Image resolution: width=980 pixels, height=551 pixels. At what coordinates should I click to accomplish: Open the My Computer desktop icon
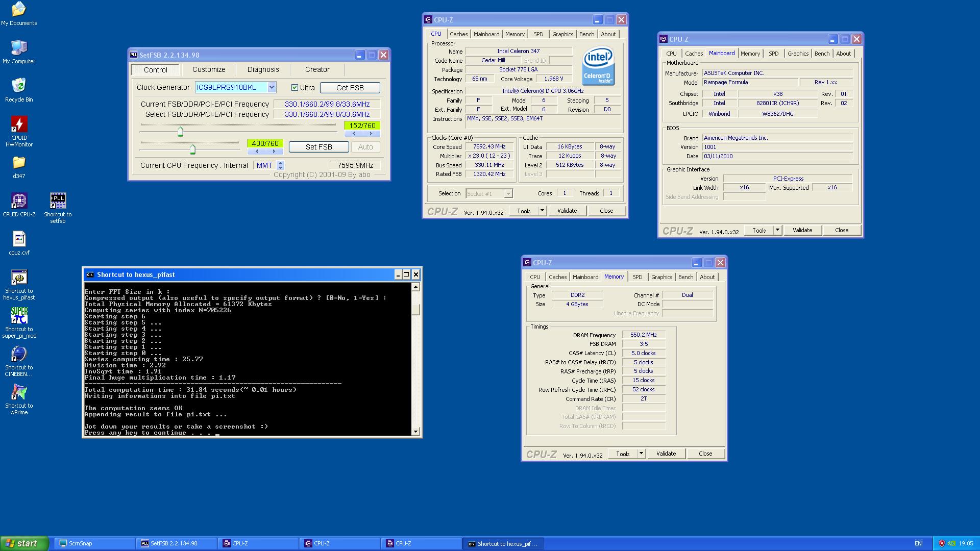pyautogui.click(x=19, y=52)
